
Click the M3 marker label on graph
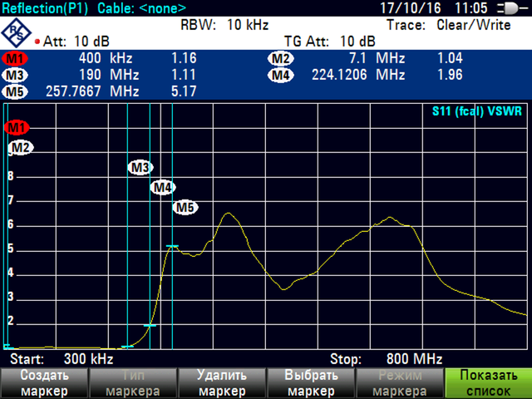click(x=140, y=167)
